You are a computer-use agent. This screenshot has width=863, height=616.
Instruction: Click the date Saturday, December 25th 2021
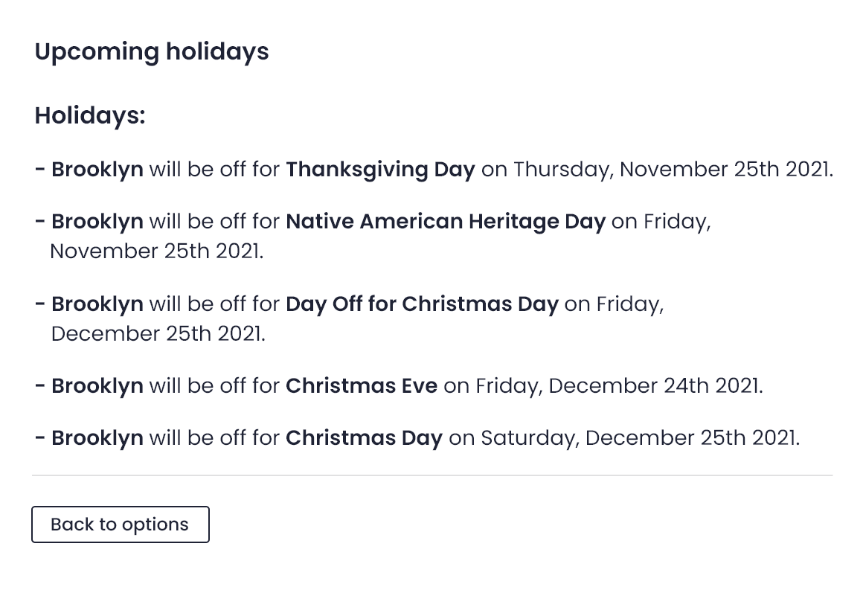(640, 439)
